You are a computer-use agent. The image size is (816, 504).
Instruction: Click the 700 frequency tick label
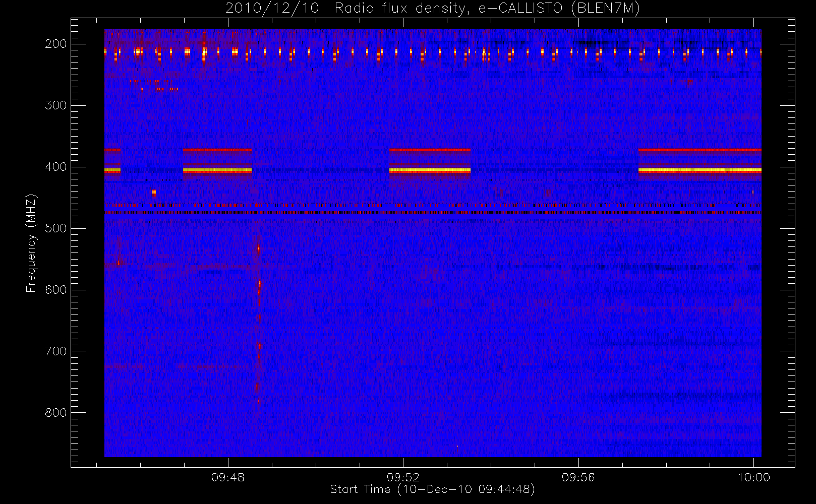(56, 351)
